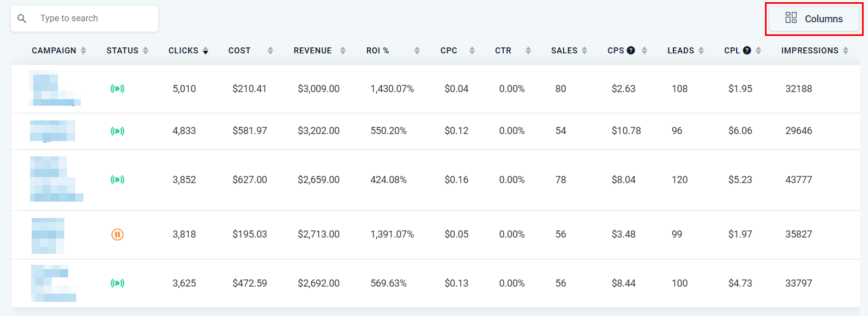
Task: Sort by Impressions column header
Action: click(x=810, y=51)
